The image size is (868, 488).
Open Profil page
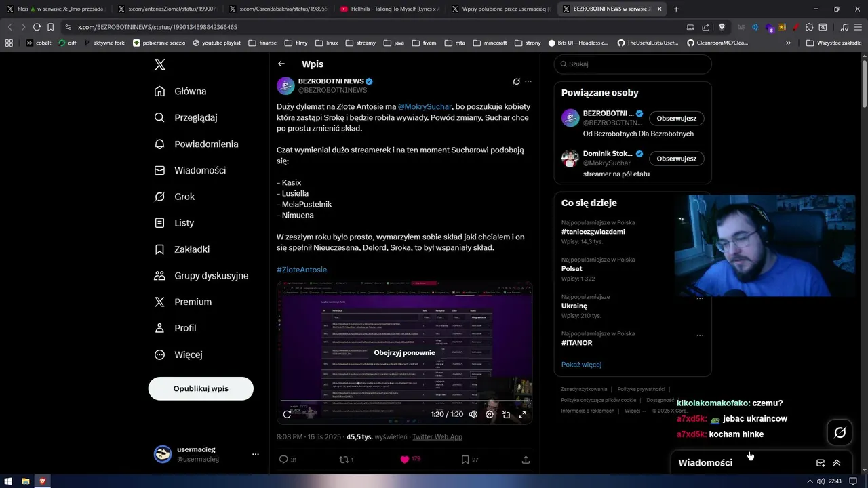pos(175,328)
